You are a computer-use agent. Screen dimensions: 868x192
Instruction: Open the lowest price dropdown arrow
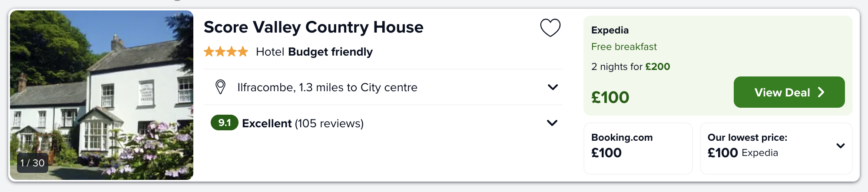click(x=841, y=146)
